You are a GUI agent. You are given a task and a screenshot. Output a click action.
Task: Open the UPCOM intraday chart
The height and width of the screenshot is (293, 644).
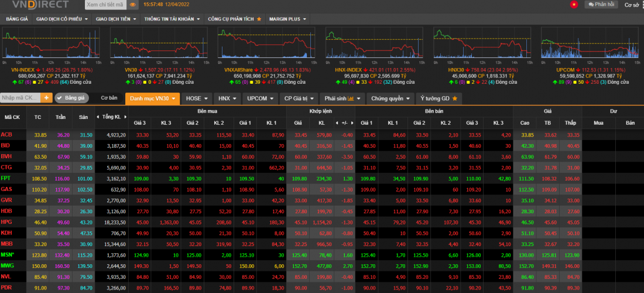[590, 43]
